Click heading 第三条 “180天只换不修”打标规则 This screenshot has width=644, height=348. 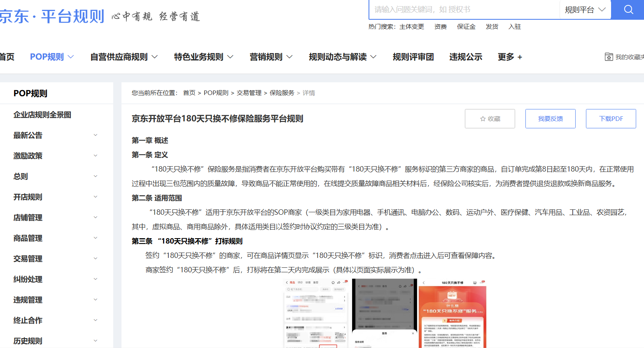click(x=187, y=241)
